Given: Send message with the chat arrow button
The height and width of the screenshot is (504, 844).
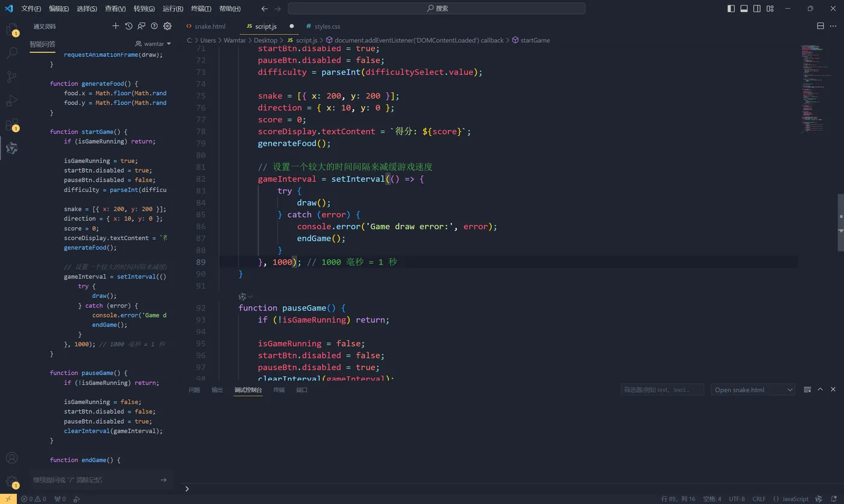Looking at the screenshot, I should tap(163, 480).
